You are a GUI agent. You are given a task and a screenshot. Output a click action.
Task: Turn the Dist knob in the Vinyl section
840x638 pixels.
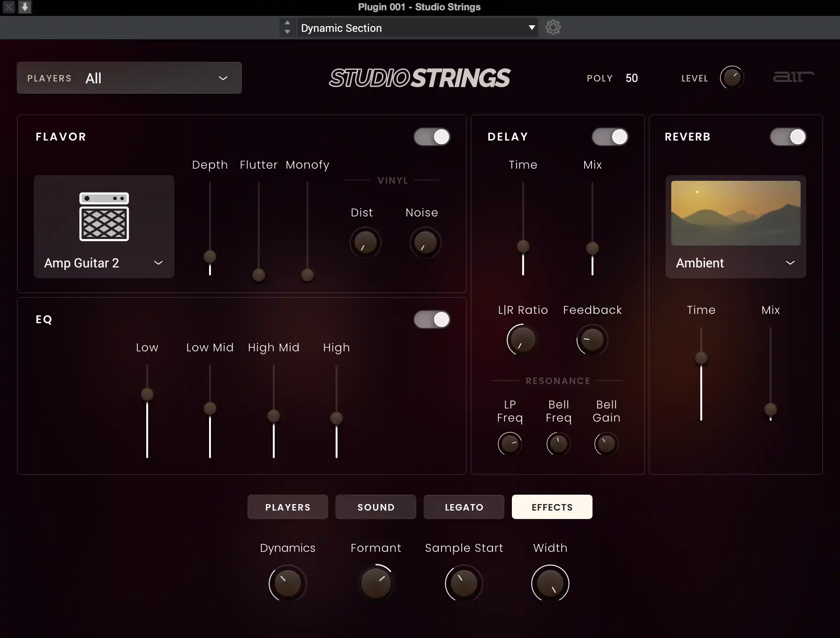(365, 243)
